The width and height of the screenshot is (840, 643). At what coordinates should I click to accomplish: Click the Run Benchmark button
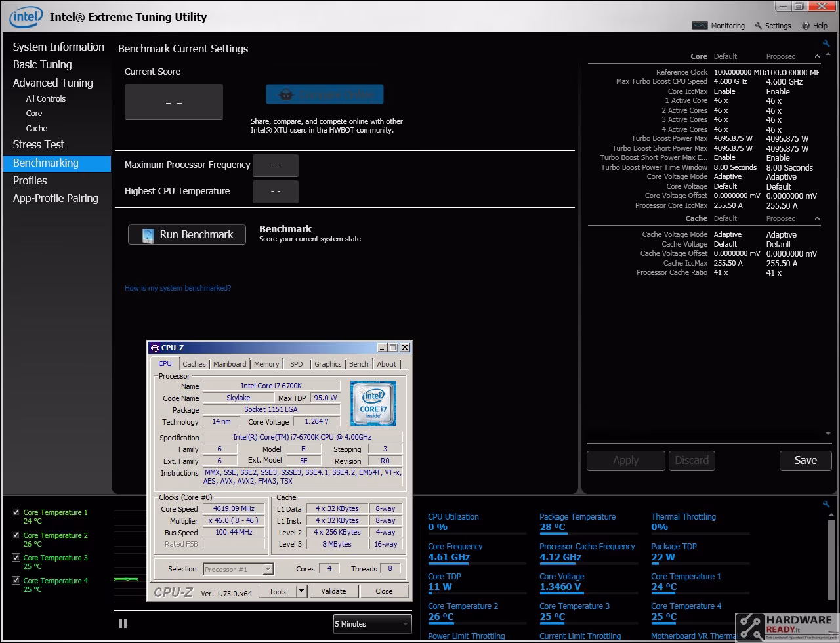(x=187, y=234)
